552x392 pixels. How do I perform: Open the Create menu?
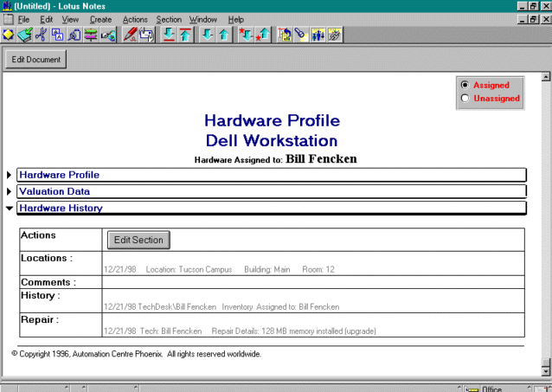pyautogui.click(x=100, y=20)
